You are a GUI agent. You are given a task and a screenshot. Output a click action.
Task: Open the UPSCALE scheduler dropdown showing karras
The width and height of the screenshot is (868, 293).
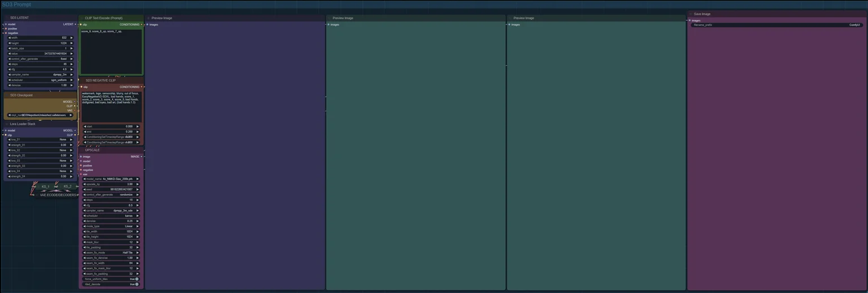click(x=111, y=216)
